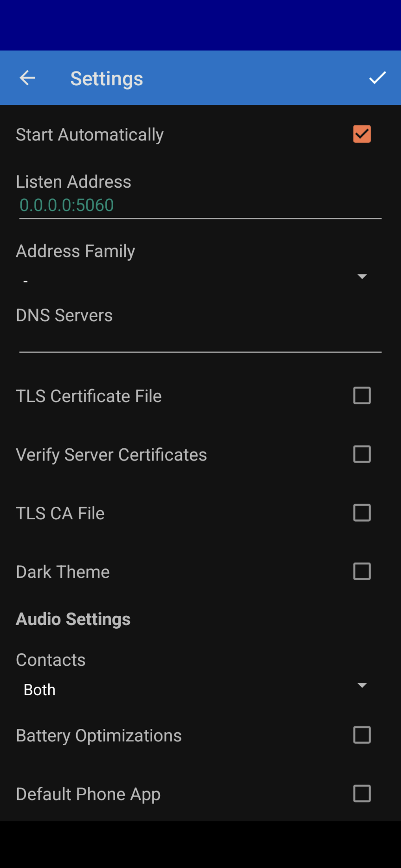Tap the back arrow icon

(x=27, y=78)
